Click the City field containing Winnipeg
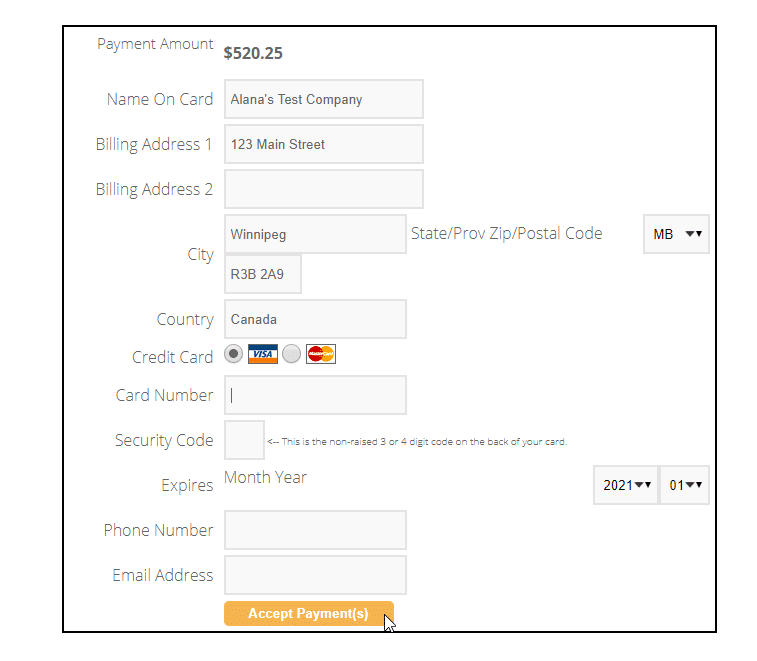Screen dimensions: 757x661 click(x=315, y=234)
